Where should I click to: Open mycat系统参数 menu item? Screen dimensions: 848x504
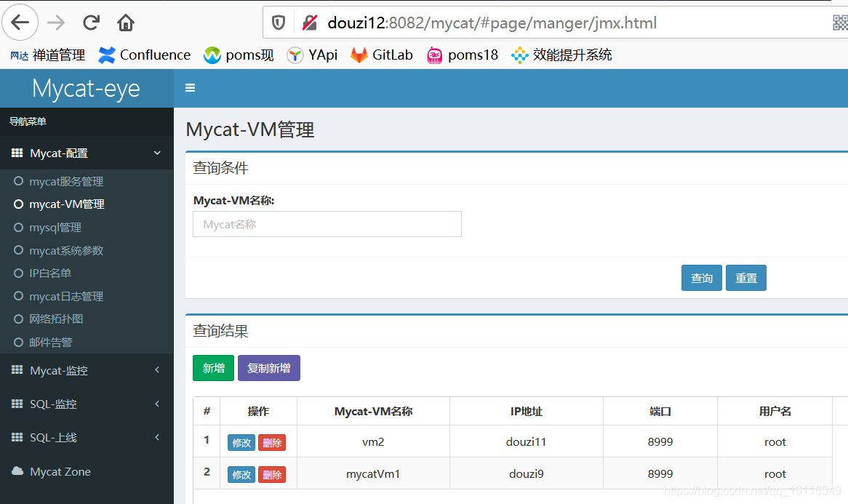coord(66,250)
